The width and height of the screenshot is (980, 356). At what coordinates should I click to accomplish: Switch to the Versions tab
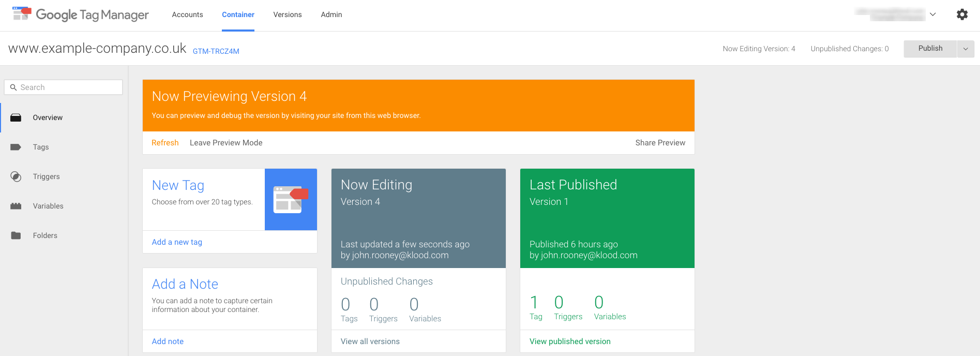[x=288, y=14]
